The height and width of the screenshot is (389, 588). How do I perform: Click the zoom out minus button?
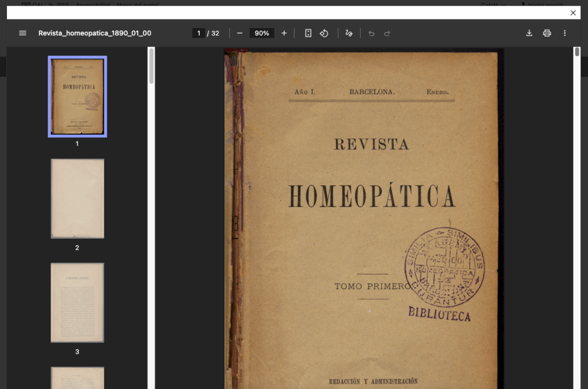(239, 33)
